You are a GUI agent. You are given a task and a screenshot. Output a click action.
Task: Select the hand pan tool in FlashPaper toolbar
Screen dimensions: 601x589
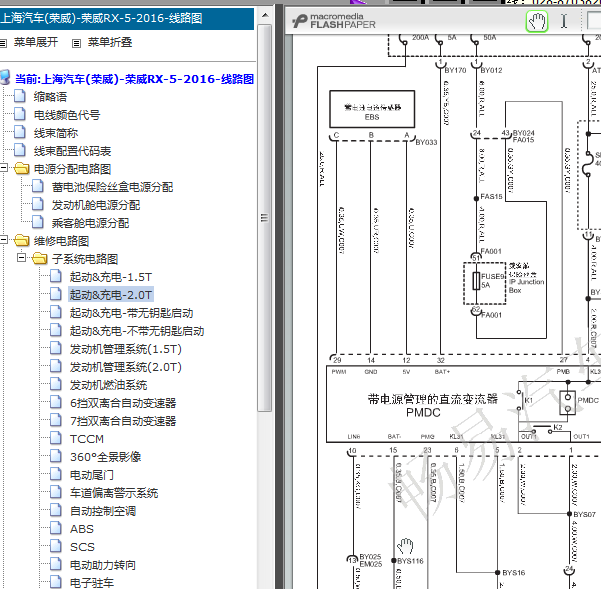[x=537, y=21]
